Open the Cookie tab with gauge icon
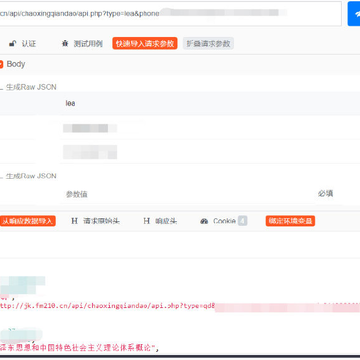 point(224,221)
